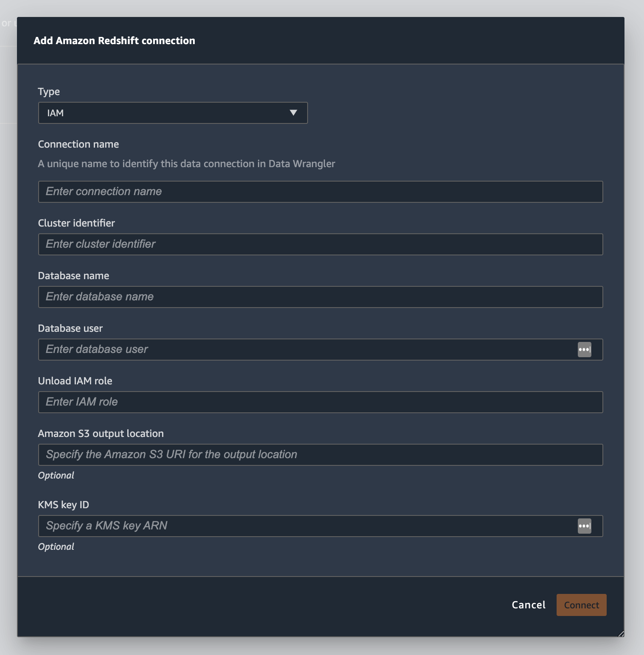Click the Add Amazon Redshift connection title
The width and height of the screenshot is (644, 655).
(115, 40)
